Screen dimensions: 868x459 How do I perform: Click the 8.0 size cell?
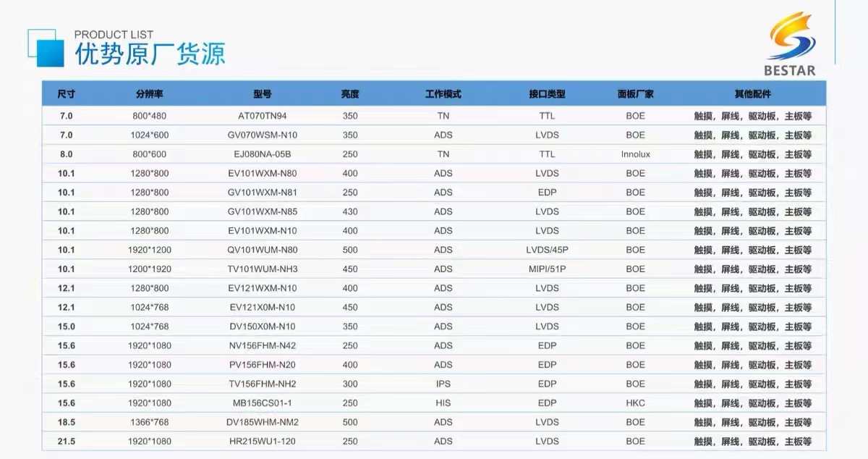(67, 154)
